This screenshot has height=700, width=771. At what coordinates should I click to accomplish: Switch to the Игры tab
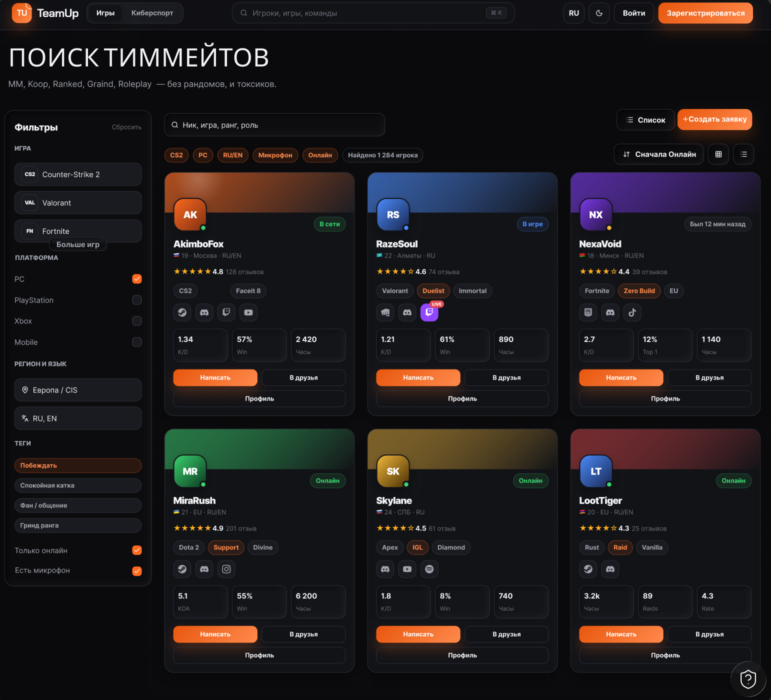pos(105,13)
